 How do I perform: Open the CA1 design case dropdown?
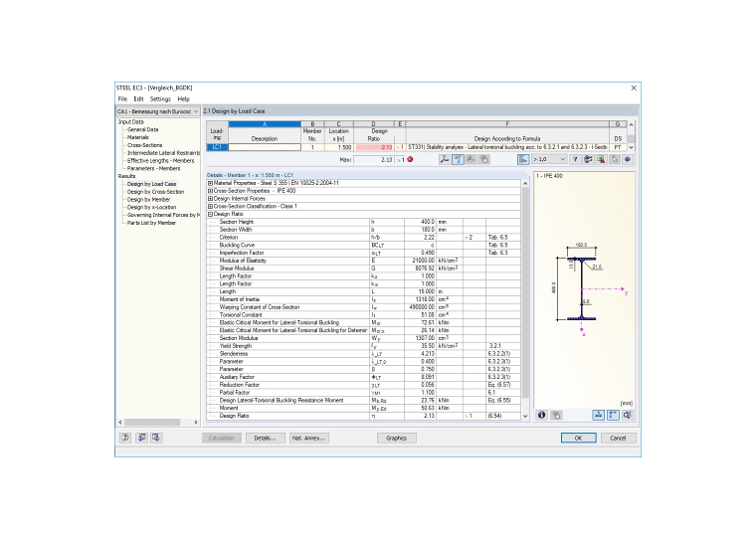pos(157,111)
